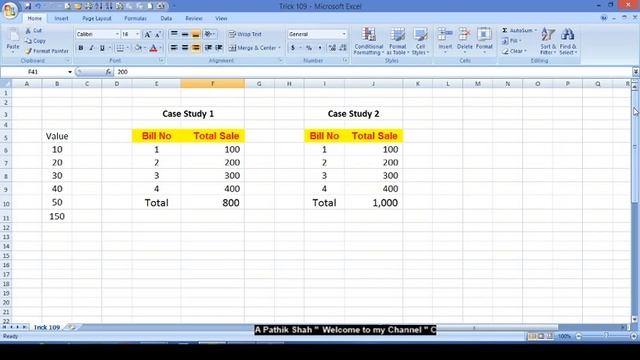Toggle Align Text Right
This screenshot has height=360, width=640.
pos(196,48)
